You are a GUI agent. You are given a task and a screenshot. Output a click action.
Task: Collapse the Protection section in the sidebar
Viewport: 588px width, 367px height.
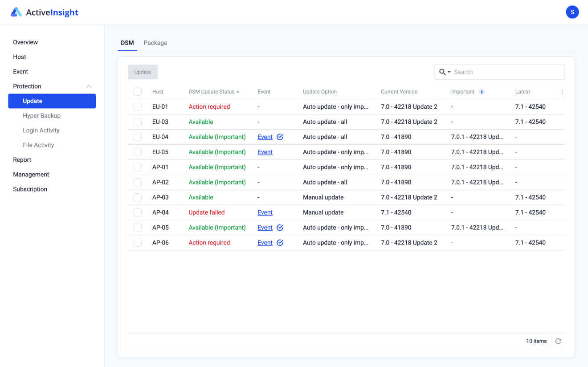click(89, 86)
